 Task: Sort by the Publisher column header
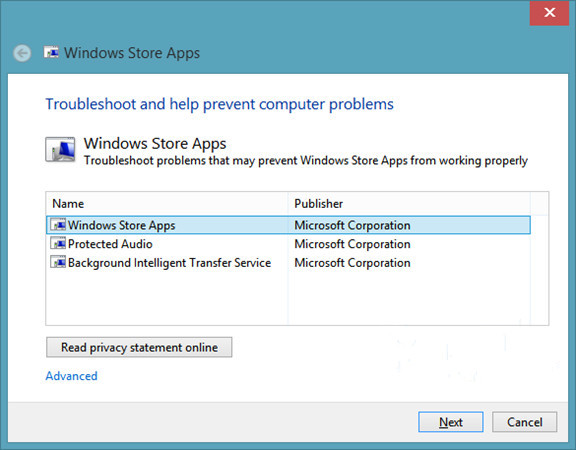pos(409,204)
